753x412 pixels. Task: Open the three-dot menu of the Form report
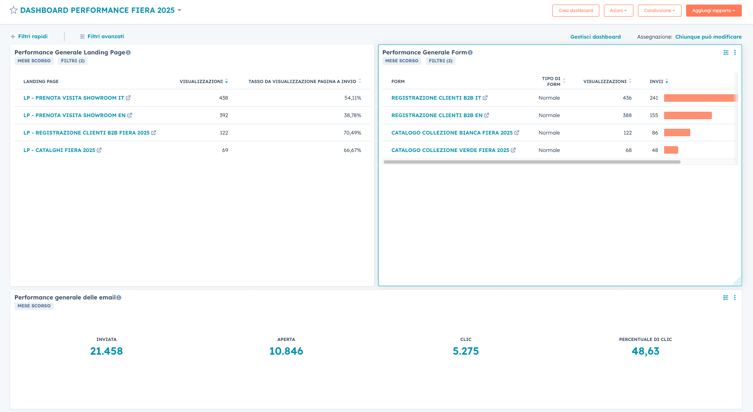(735, 52)
